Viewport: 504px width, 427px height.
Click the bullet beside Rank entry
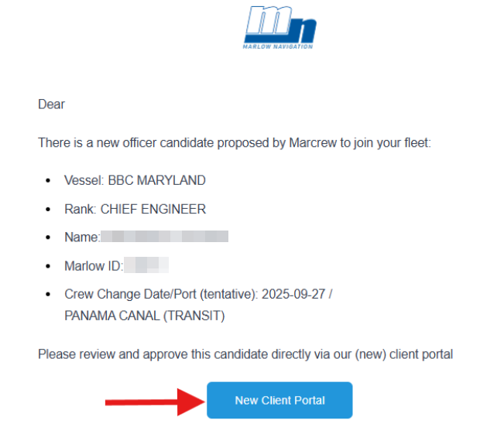click(x=48, y=210)
